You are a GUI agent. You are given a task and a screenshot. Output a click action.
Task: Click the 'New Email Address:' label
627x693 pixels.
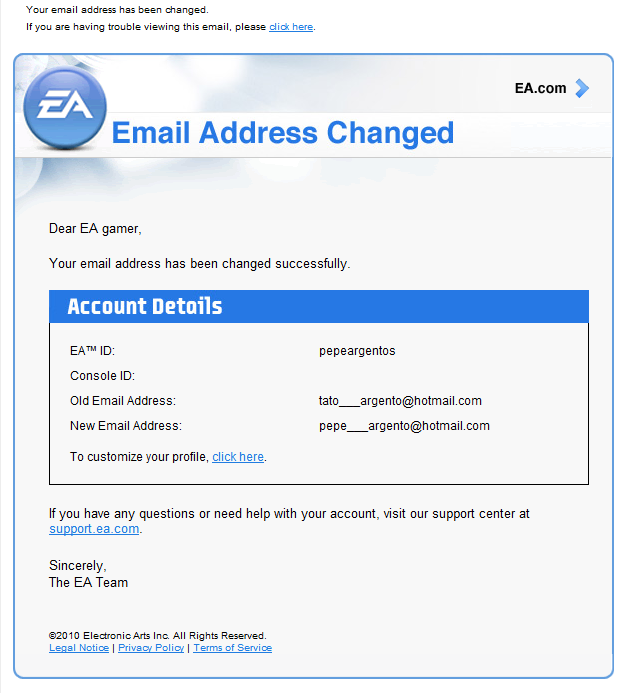point(126,426)
